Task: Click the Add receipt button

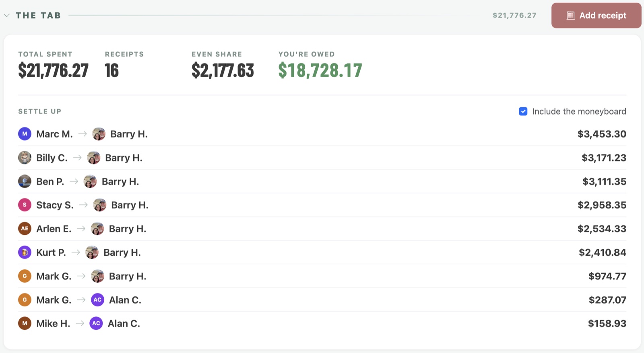Action: pyautogui.click(x=596, y=16)
